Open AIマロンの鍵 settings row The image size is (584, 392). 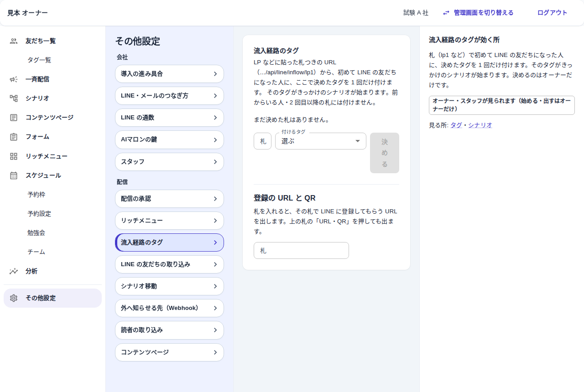pyautogui.click(x=169, y=139)
